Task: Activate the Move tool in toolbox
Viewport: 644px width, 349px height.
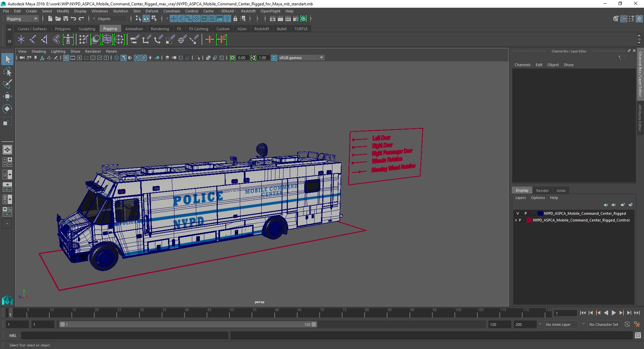Action: tap(7, 96)
